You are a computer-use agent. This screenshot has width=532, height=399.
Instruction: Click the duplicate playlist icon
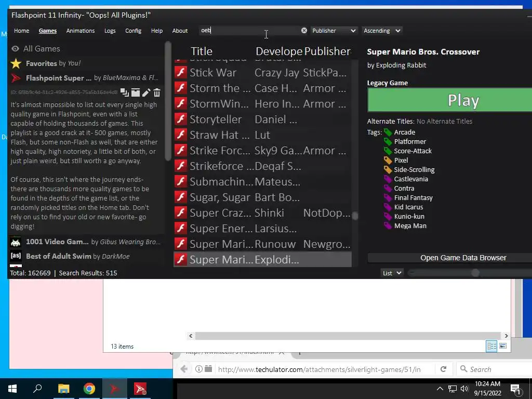tap(125, 92)
